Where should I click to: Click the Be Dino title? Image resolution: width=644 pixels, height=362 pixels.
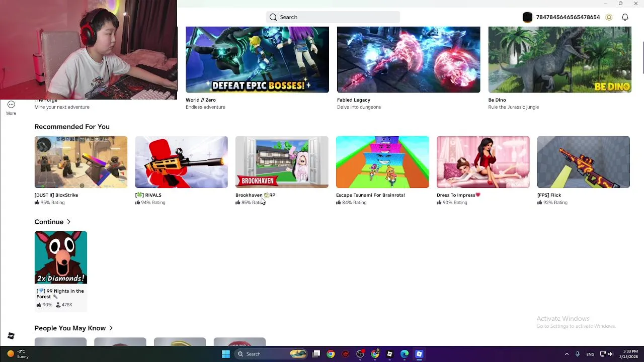[497, 100]
